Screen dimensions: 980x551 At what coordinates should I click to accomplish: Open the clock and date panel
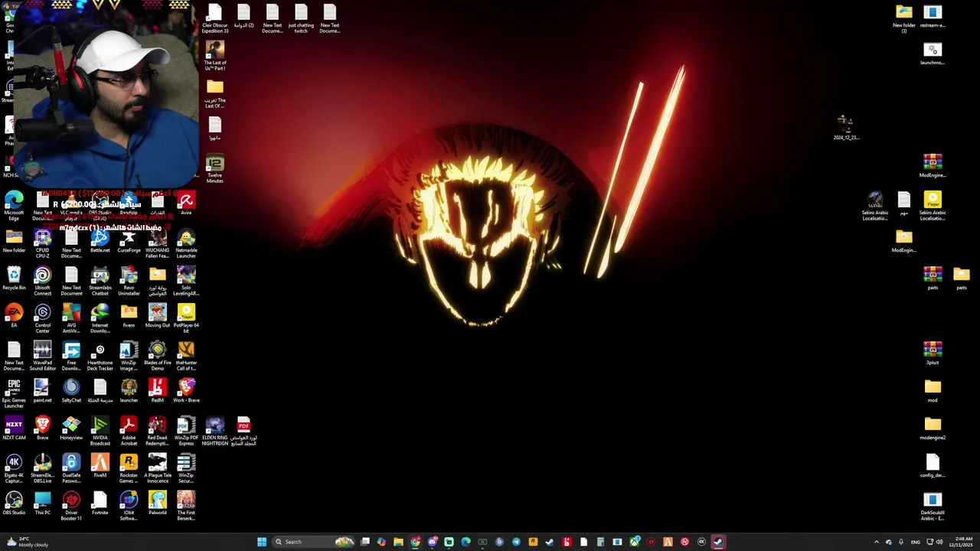point(960,542)
